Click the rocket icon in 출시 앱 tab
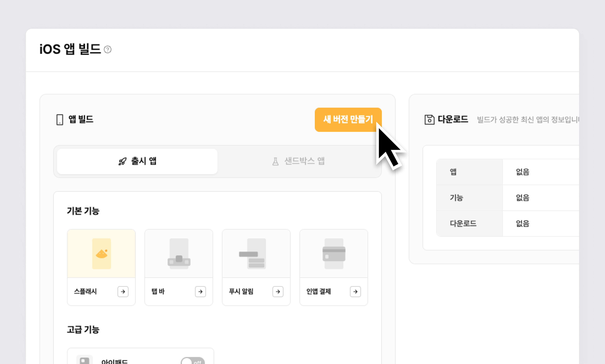 [x=122, y=161]
